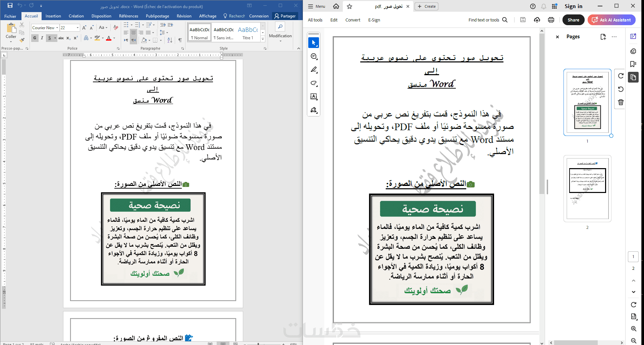Open the Convert menu in Acrobat
The height and width of the screenshot is (345, 644).
click(353, 20)
